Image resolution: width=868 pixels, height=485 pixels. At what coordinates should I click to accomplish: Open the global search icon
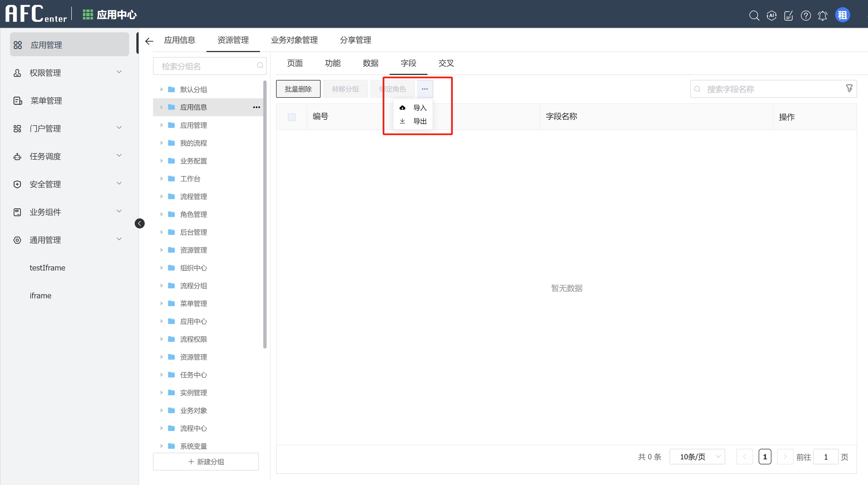[x=754, y=16]
